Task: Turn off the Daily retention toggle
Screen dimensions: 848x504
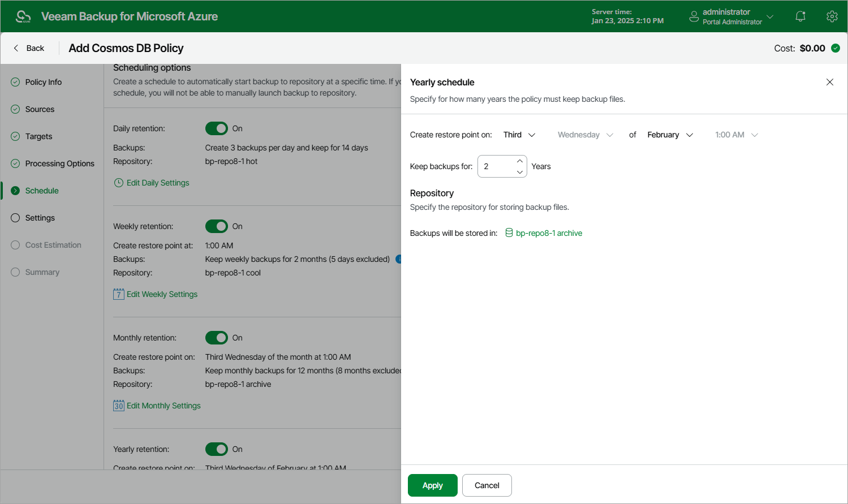Action: point(217,128)
